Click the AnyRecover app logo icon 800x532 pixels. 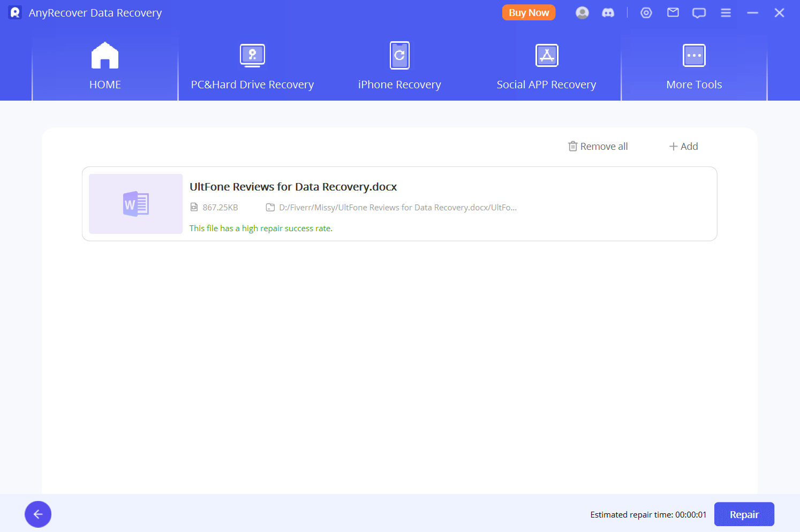coord(15,12)
